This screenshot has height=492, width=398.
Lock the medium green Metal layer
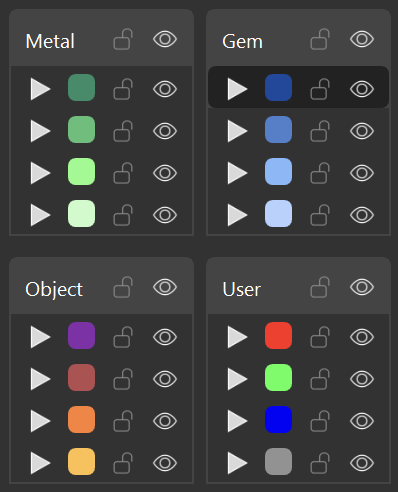pos(123,131)
